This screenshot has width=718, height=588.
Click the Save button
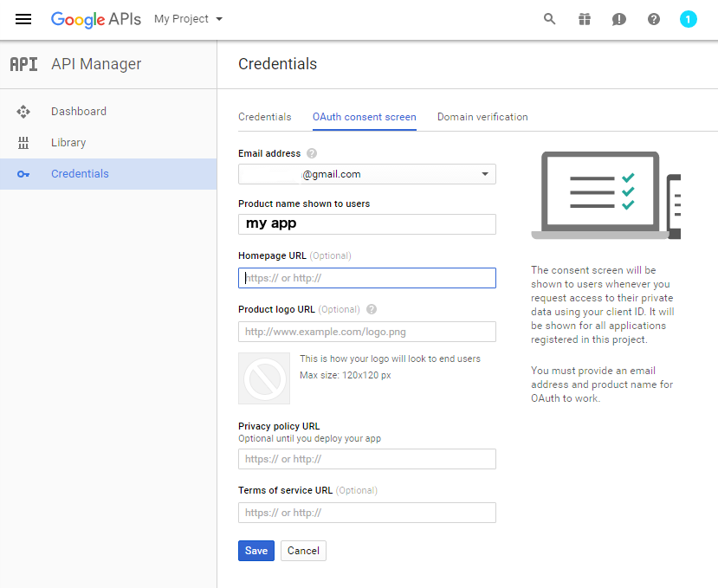256,551
